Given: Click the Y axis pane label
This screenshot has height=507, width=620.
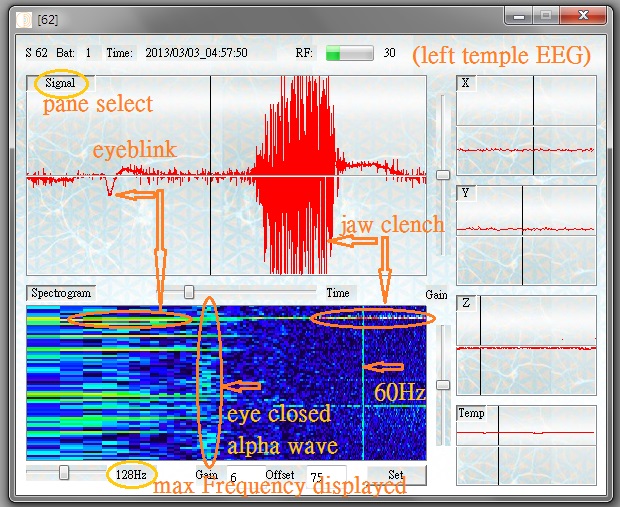Looking at the screenshot, I should (466, 193).
